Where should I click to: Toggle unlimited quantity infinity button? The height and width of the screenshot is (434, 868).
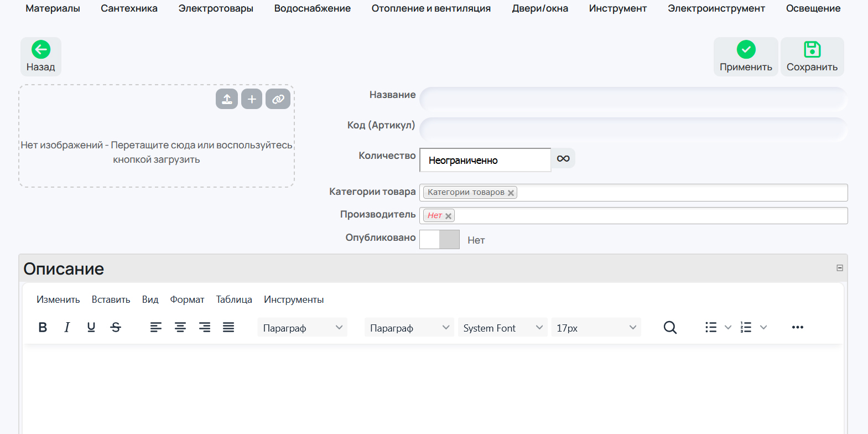(x=563, y=159)
